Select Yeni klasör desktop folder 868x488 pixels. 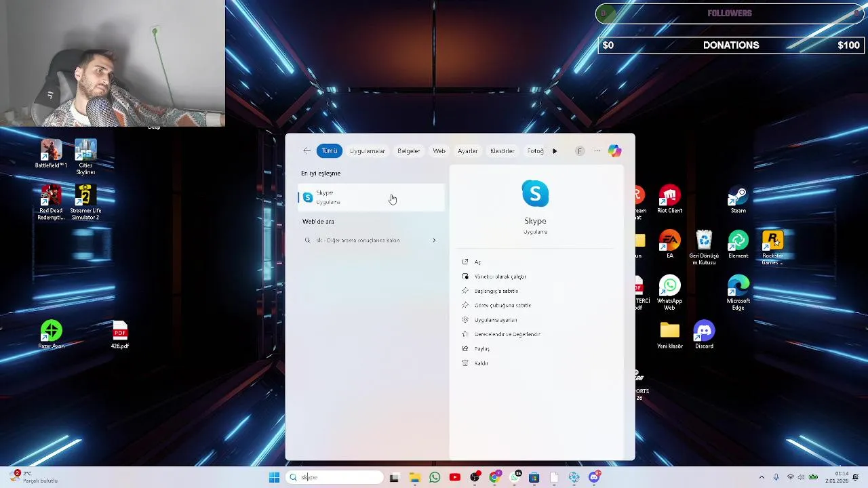tap(669, 335)
